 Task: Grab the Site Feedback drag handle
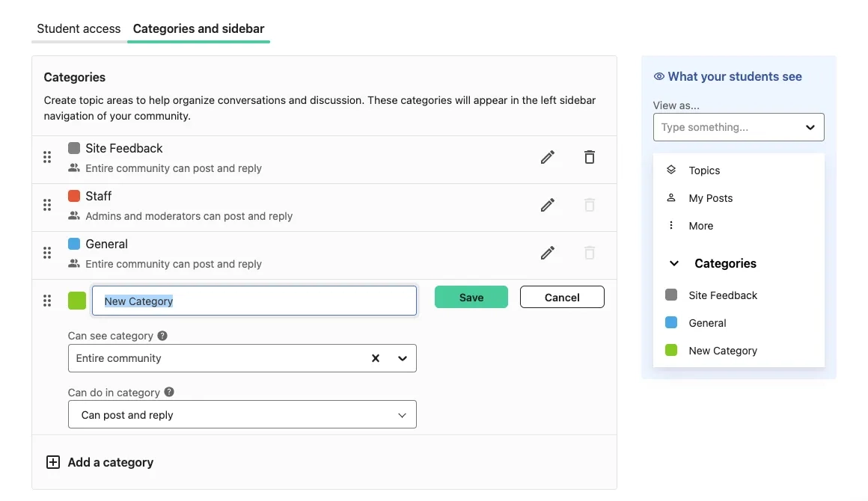pyautogui.click(x=47, y=158)
